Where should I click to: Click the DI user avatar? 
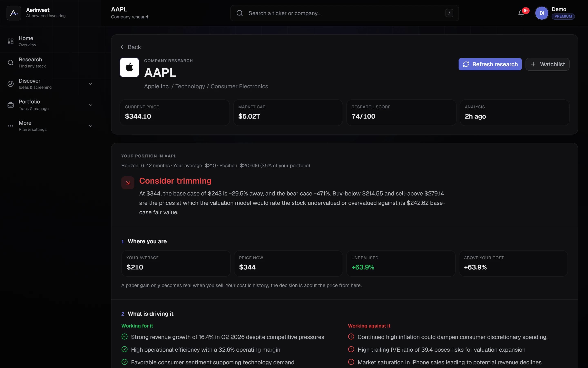pos(542,13)
